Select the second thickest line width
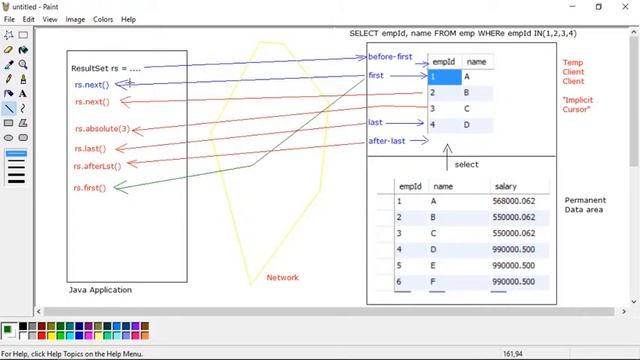Screen dimensions: 640x360 16,174
